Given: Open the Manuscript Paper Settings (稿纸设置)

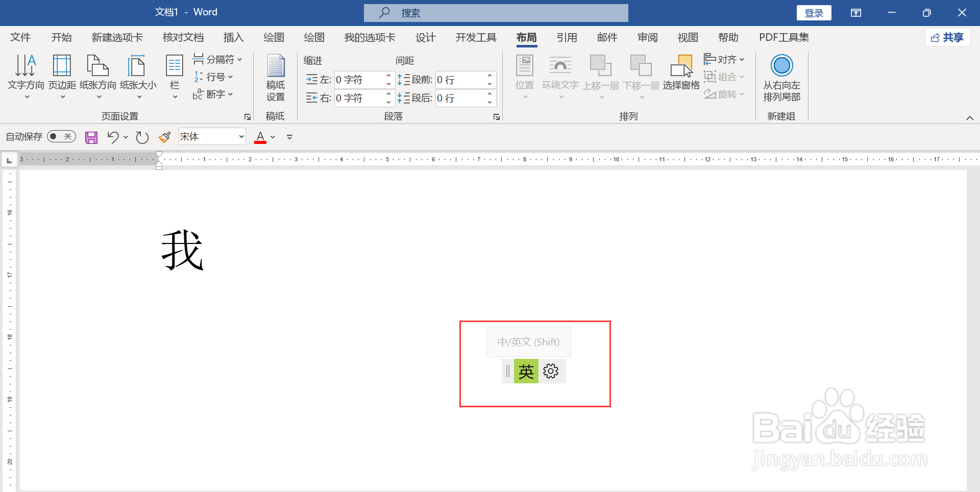Looking at the screenshot, I should (x=276, y=78).
